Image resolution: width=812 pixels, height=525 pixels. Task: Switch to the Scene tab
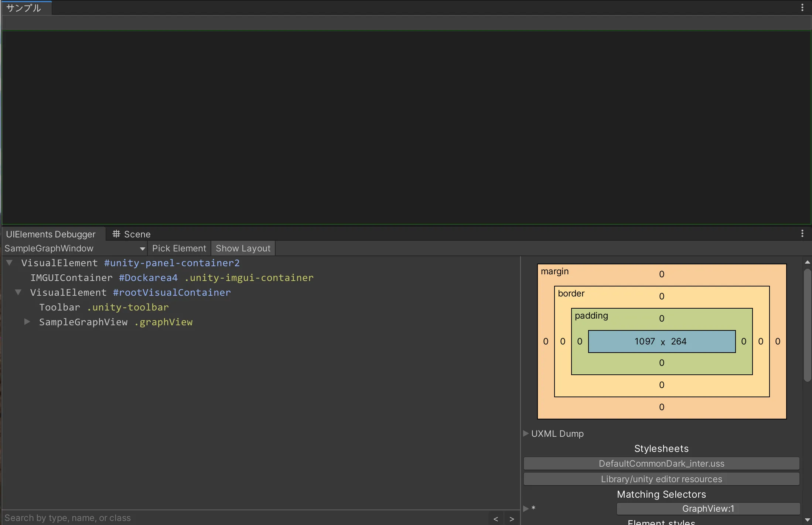click(137, 234)
